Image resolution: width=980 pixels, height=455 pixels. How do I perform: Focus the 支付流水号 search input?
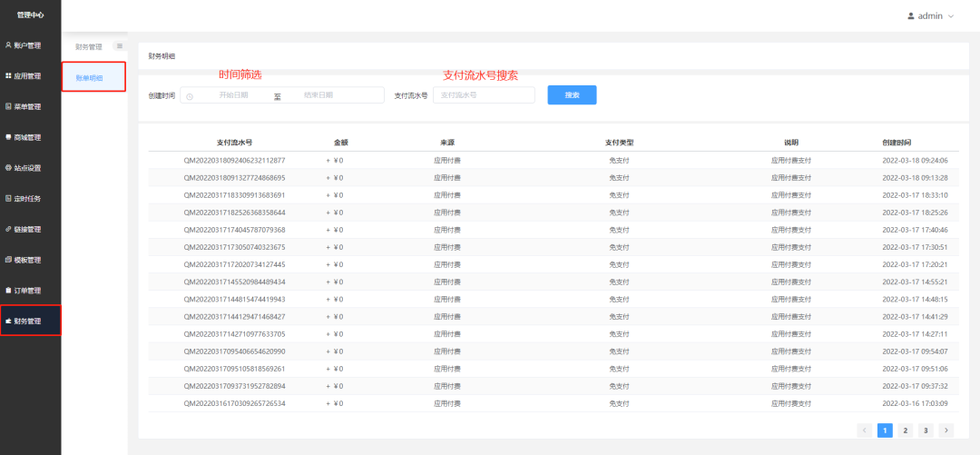[484, 95]
